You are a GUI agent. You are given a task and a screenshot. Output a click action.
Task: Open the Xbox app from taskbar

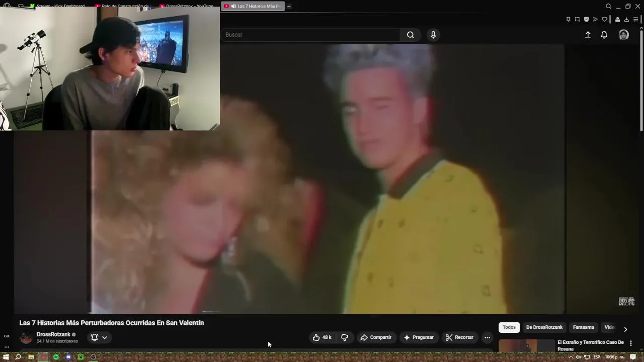point(80,357)
